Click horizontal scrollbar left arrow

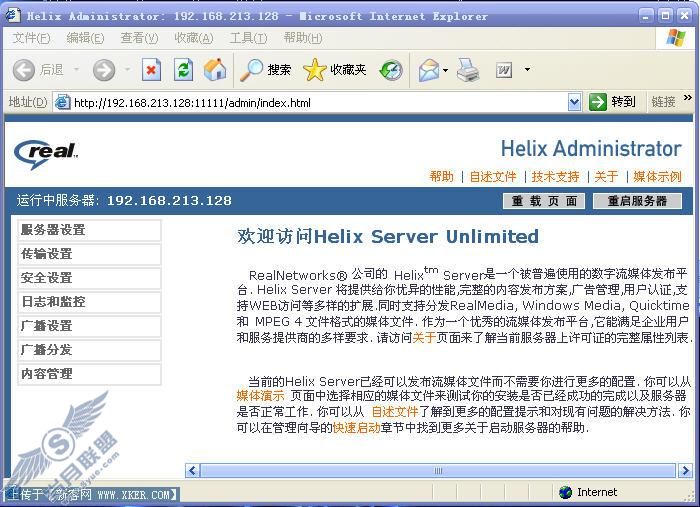point(192,470)
